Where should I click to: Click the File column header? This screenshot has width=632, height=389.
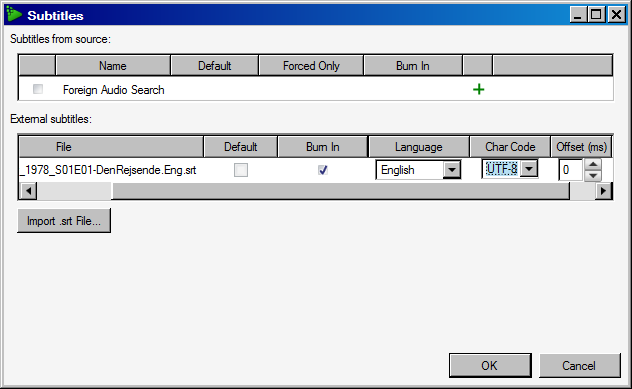112,147
